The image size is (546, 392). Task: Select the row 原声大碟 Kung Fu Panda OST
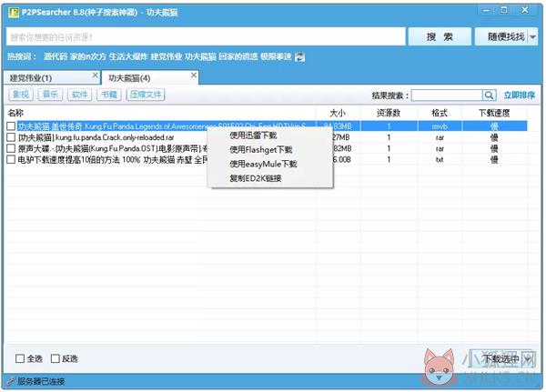pyautogui.click(x=113, y=148)
